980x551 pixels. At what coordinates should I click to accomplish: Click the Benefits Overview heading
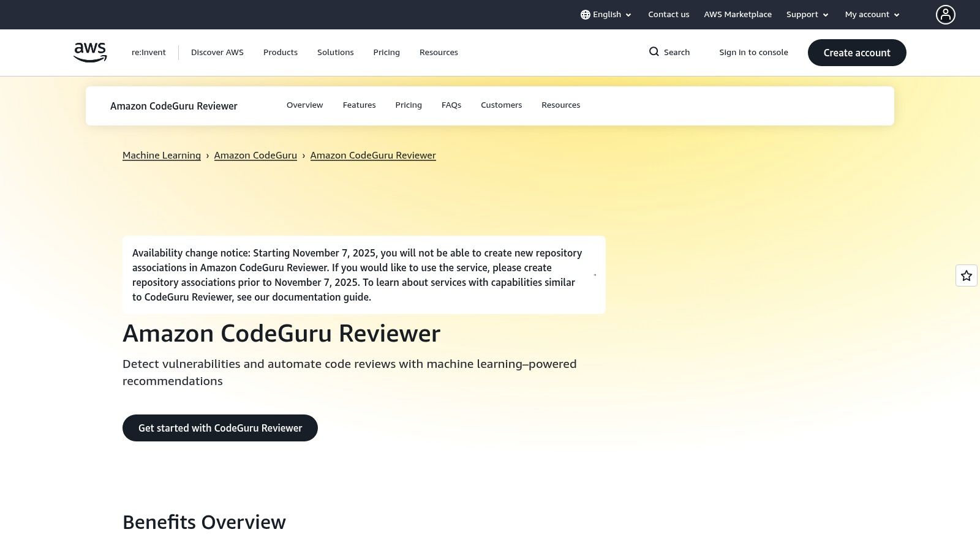(x=204, y=522)
